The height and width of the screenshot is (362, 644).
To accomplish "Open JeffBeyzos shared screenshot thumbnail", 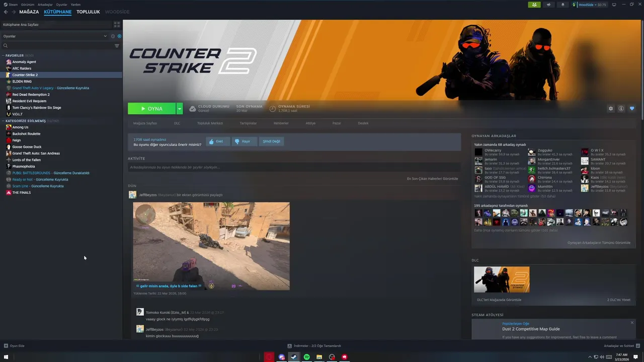I will click(211, 246).
